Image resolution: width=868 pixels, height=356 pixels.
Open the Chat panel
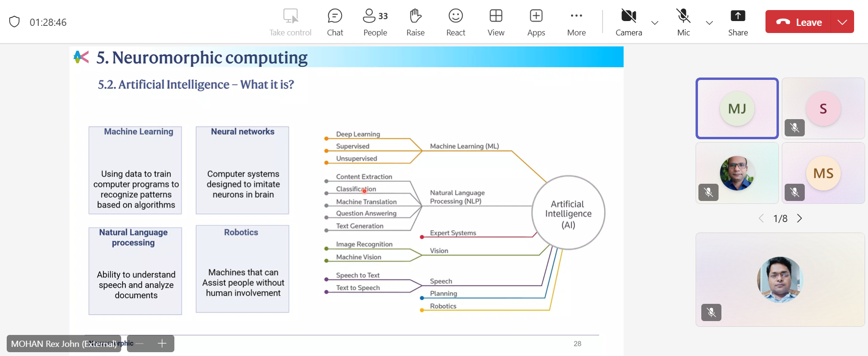point(335,22)
